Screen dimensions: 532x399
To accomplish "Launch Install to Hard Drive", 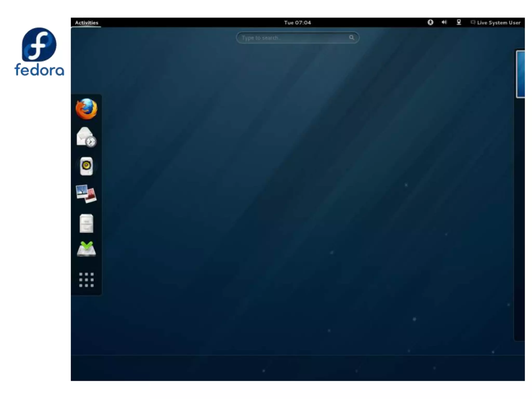I will point(87,249).
